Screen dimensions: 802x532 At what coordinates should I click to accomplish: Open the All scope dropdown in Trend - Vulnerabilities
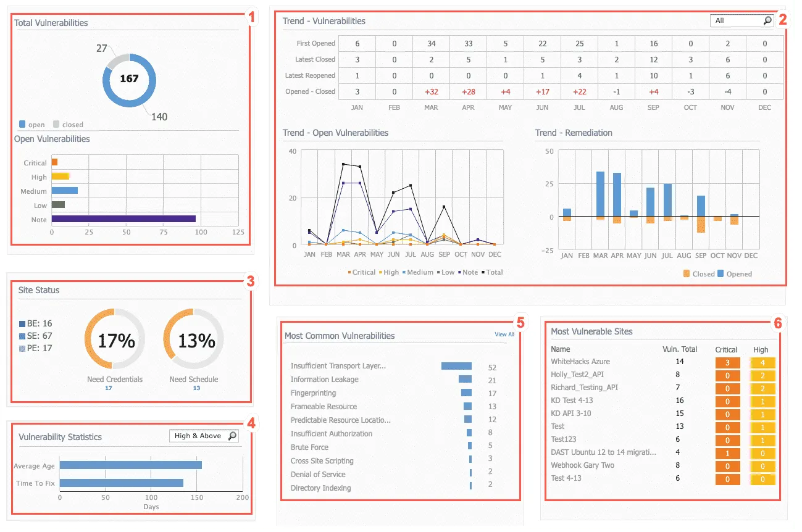[738, 20]
